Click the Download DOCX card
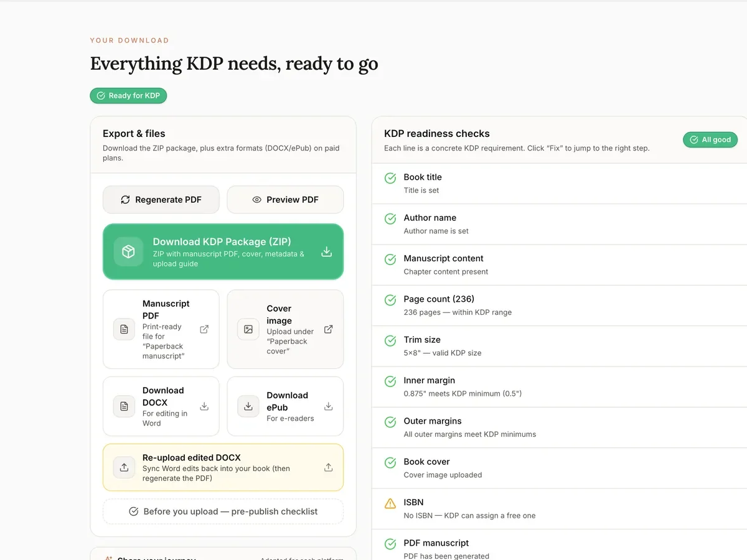This screenshot has height=560, width=747. coord(161,406)
